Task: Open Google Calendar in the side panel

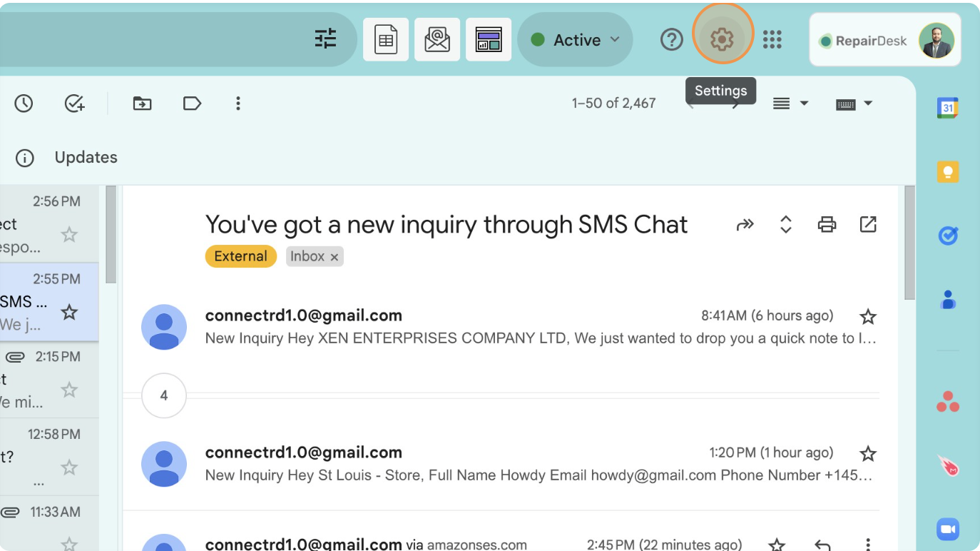Action: [x=948, y=108]
